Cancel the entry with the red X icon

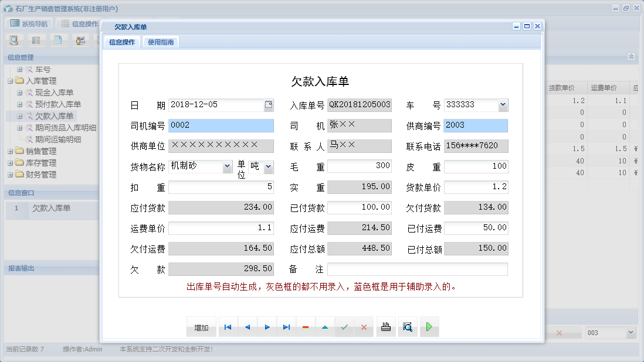[364, 327]
